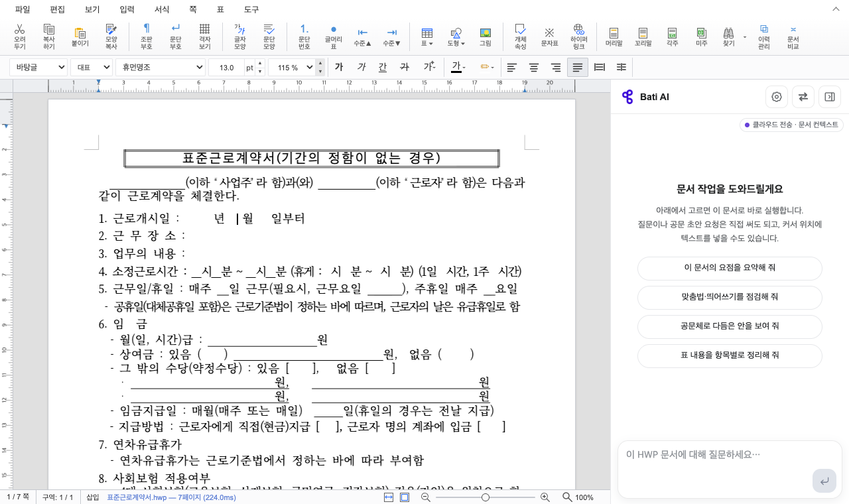Apply 문단번호 paragraph numbering
Image resolution: width=849 pixels, height=504 pixels.
coord(304,37)
